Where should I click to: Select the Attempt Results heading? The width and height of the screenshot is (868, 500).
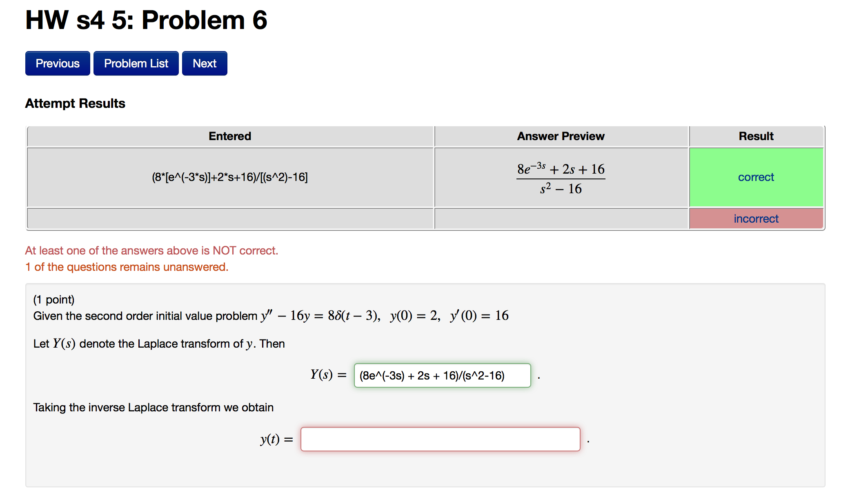click(x=75, y=103)
